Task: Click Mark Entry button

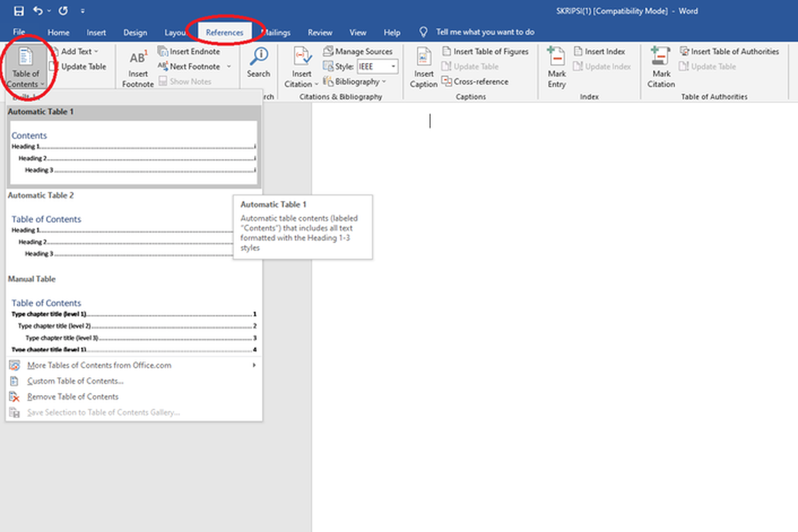Action: pyautogui.click(x=557, y=67)
